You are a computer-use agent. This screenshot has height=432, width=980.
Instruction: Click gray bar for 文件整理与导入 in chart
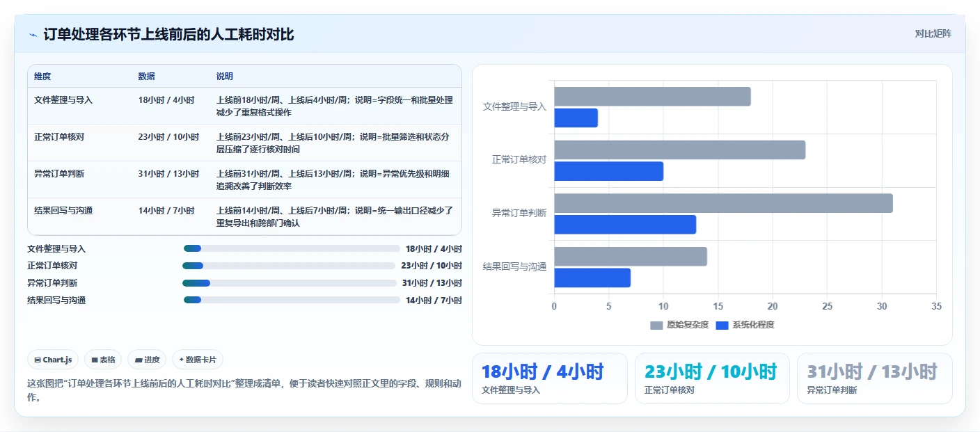pyautogui.click(x=652, y=97)
